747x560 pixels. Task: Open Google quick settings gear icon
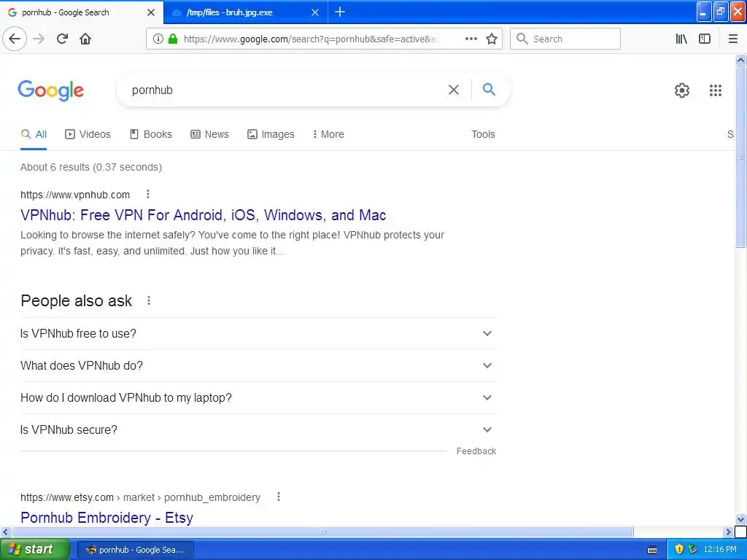click(682, 90)
